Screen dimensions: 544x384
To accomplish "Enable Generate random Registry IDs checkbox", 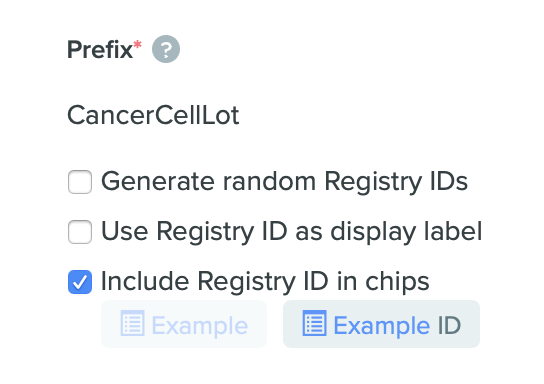I will click(80, 182).
